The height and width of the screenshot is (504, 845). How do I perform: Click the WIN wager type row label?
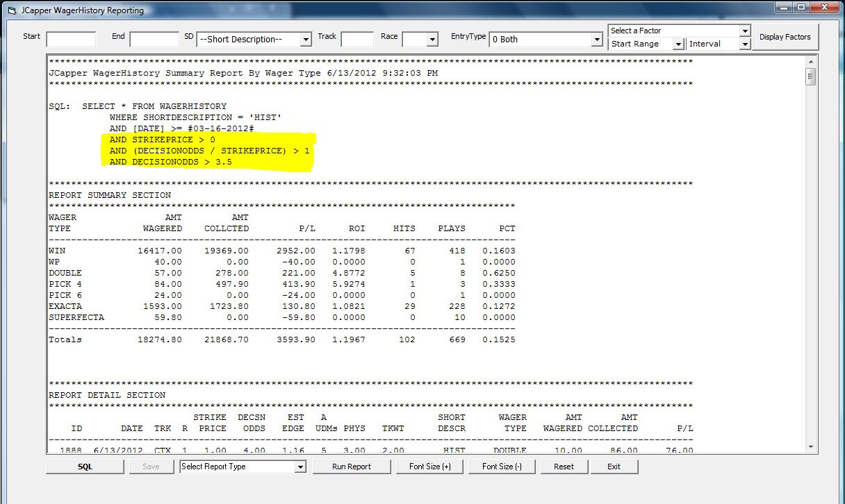pos(57,251)
